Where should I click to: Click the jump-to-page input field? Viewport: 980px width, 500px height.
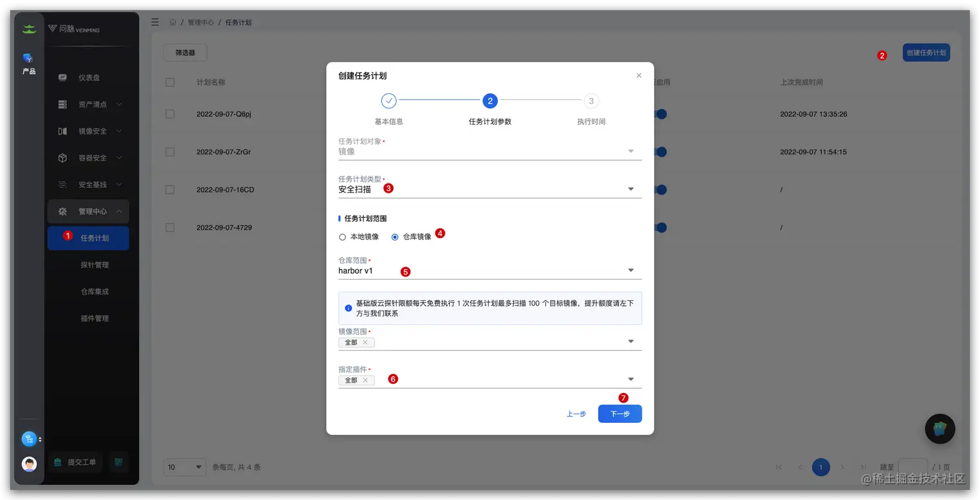(x=913, y=467)
